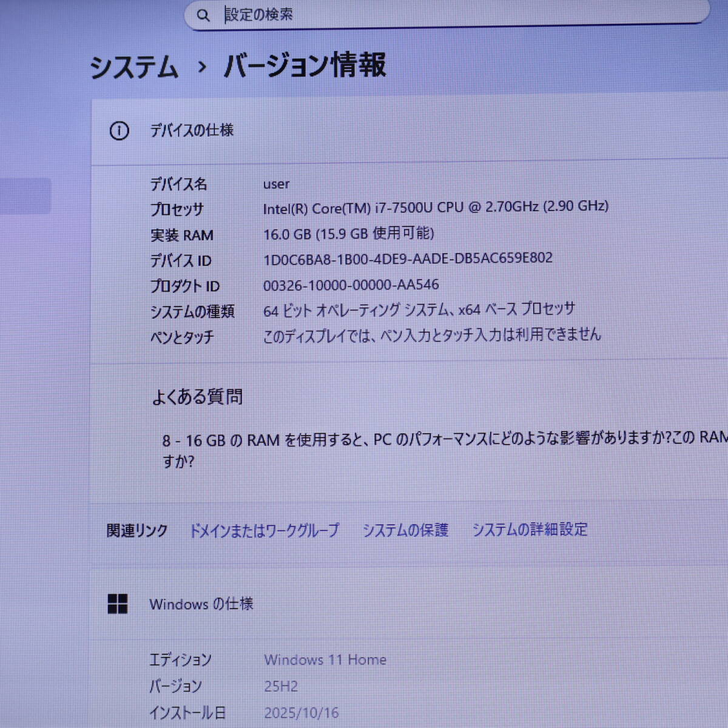Click the info icon beside デバイスの仕様
Image resolution: width=728 pixels, height=728 pixels.
(x=119, y=130)
